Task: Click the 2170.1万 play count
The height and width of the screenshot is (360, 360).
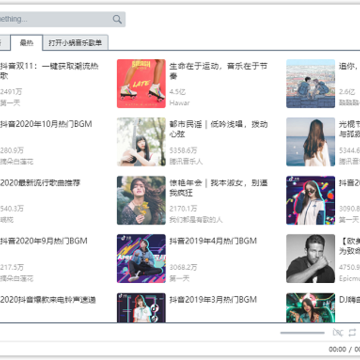Action: pos(183,209)
